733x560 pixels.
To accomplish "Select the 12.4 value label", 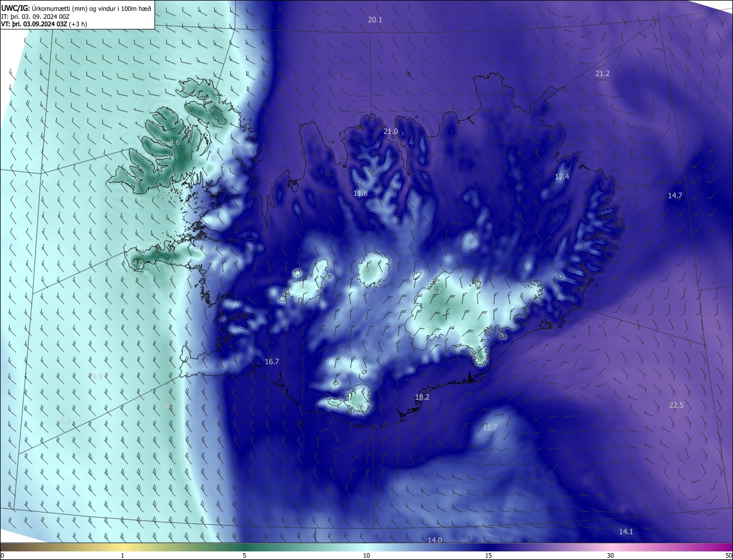I will click(x=562, y=176).
